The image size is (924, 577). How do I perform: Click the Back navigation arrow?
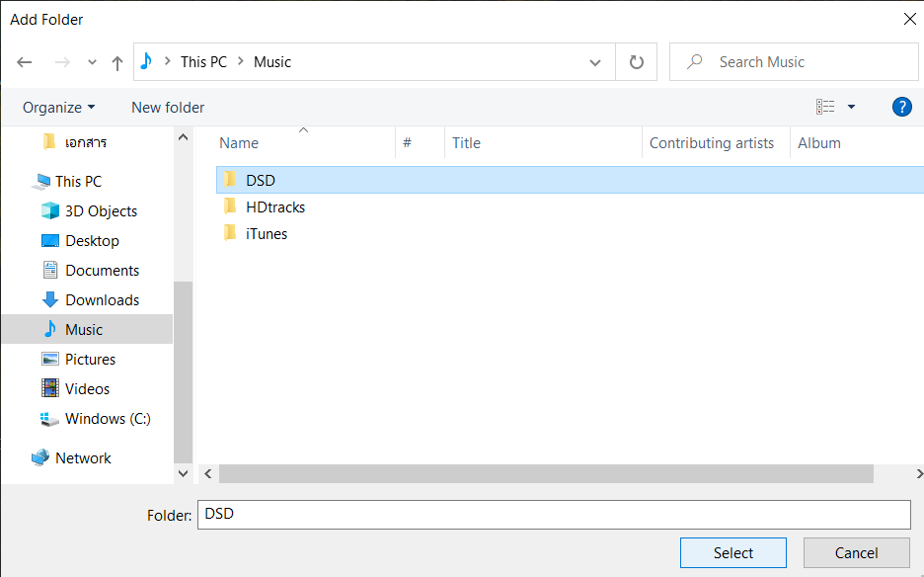[x=25, y=62]
